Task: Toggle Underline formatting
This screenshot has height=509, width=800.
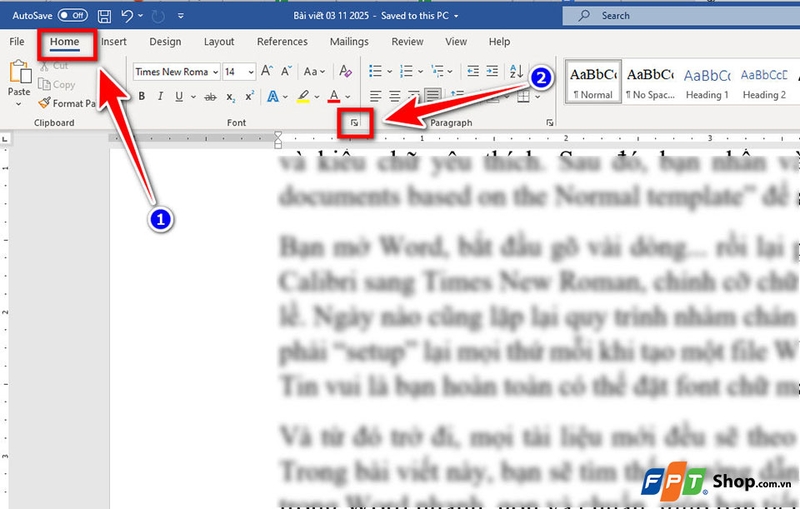Action: click(x=179, y=96)
